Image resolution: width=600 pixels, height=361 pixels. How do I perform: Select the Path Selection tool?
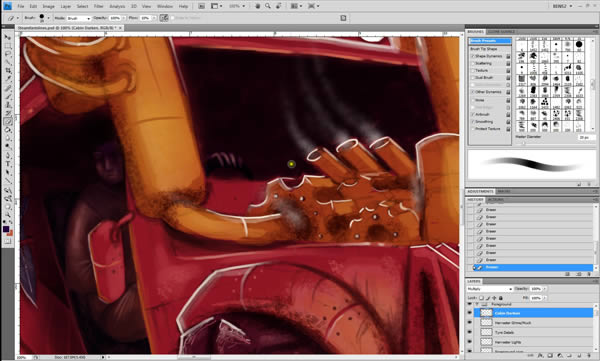point(8,173)
